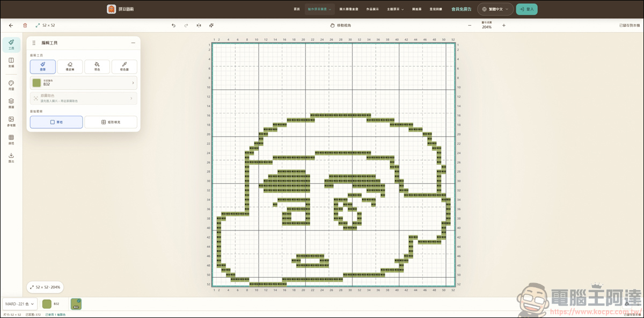Image resolution: width=644 pixels, height=318 pixels.
Task: Click the pick-from-original-image row
Action: point(83,98)
